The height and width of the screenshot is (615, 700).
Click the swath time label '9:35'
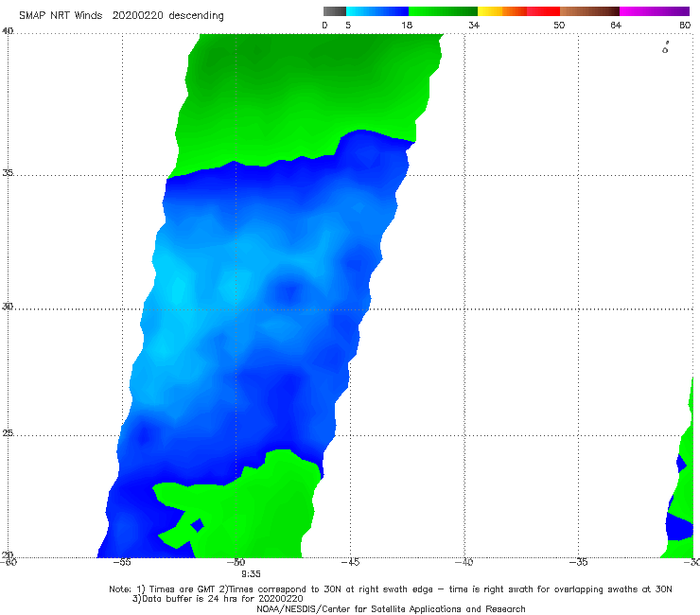click(251, 574)
